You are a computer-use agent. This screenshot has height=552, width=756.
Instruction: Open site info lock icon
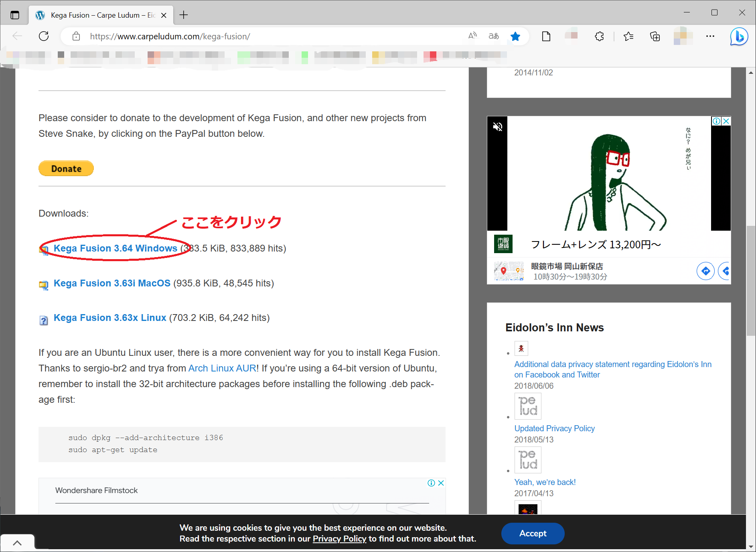point(76,37)
